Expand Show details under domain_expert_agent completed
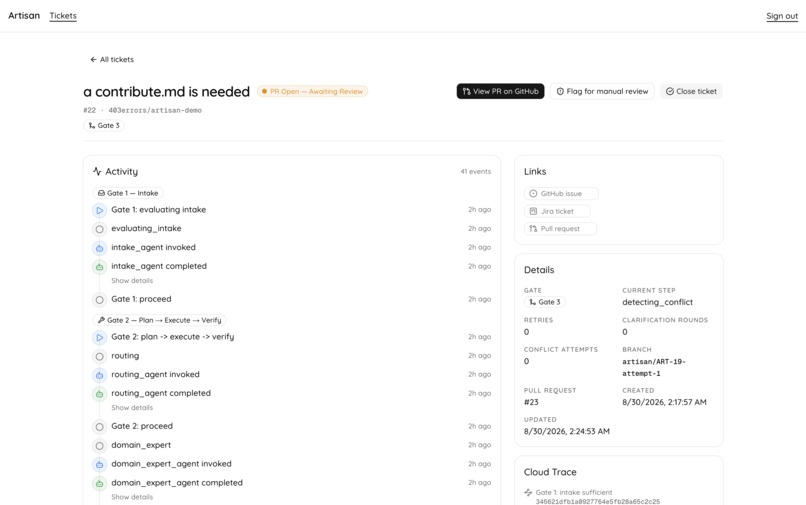This screenshot has height=505, width=806. pos(132,497)
